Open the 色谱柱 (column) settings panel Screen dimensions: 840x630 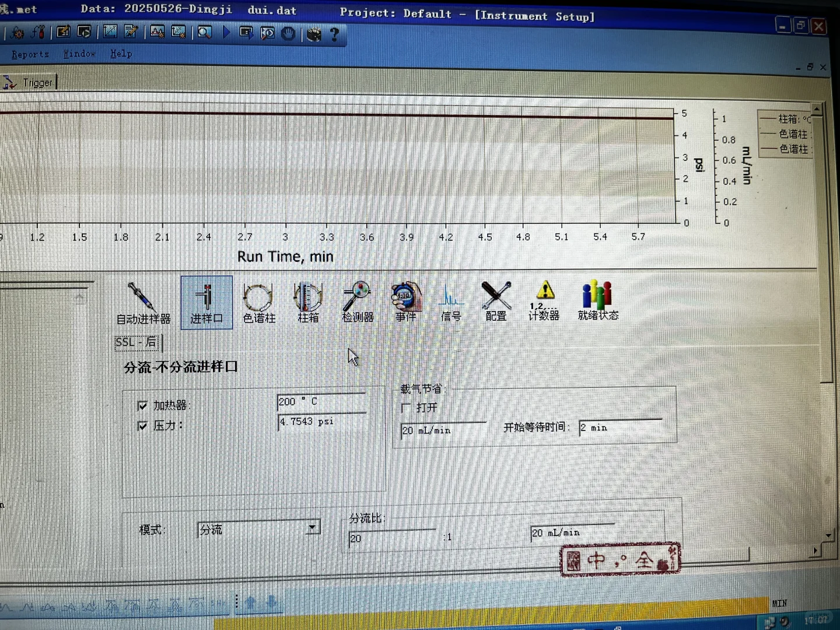pos(258,300)
